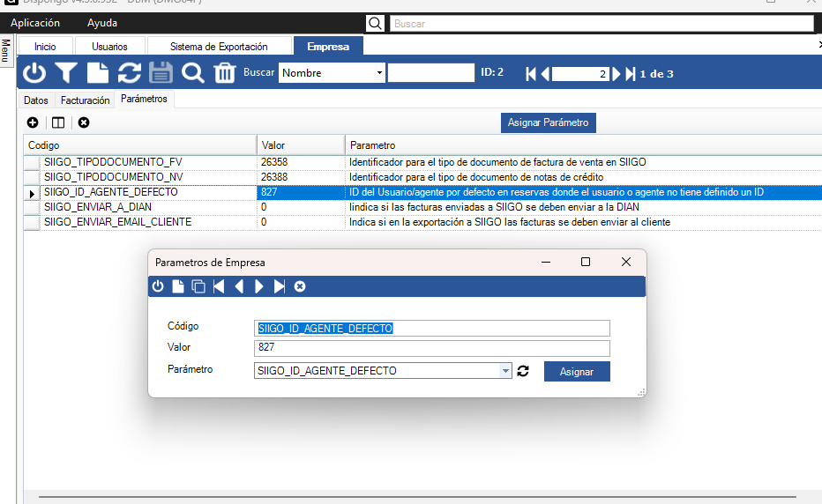Click the Valor field containing 827
The height and width of the screenshot is (504, 822).
click(x=432, y=348)
